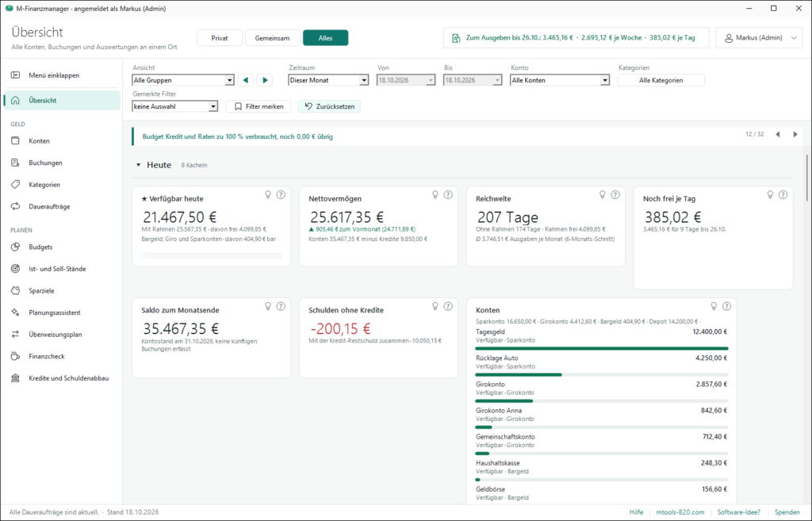The image size is (812, 521).
Task: Click the Kategorien tag icon
Action: 16,184
